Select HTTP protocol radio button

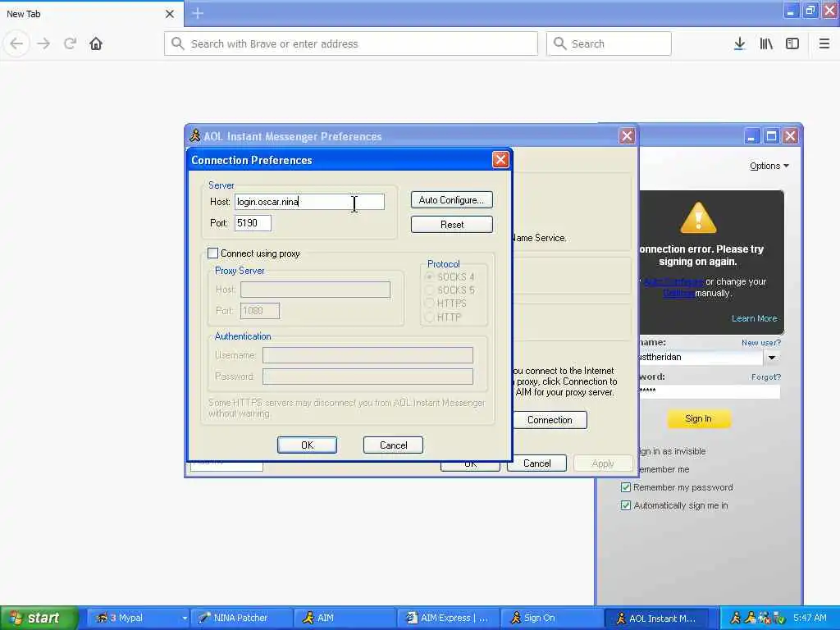429,317
